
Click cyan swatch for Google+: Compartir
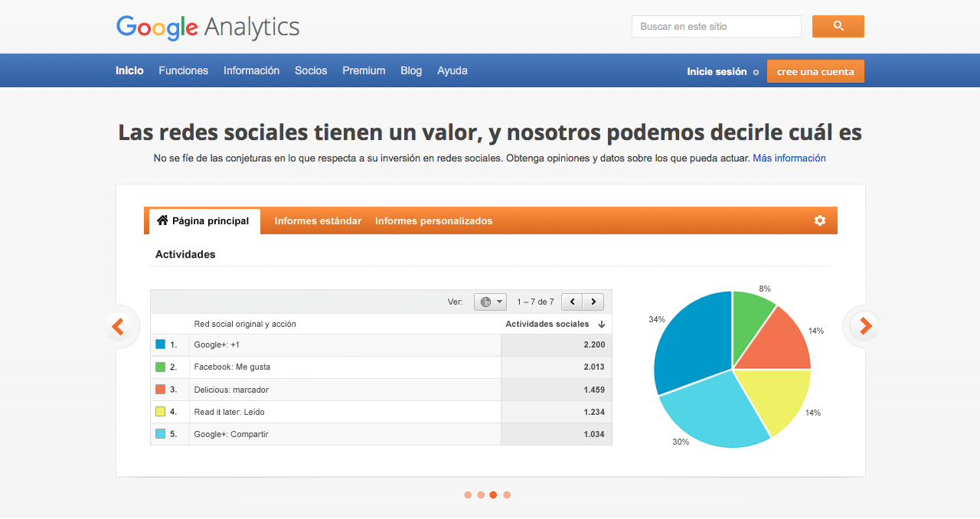pos(160,434)
